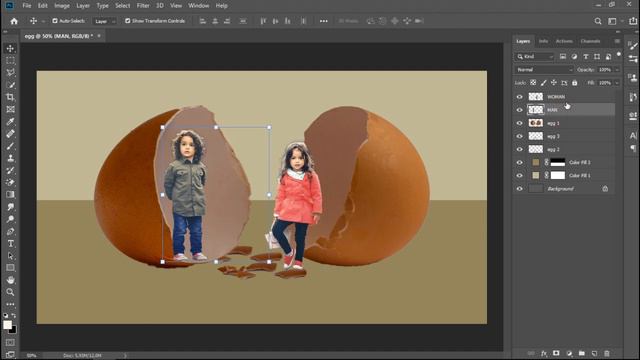Screen dimensions: 640x360
Task: Switch to the Actions tab
Action: [x=564, y=41]
